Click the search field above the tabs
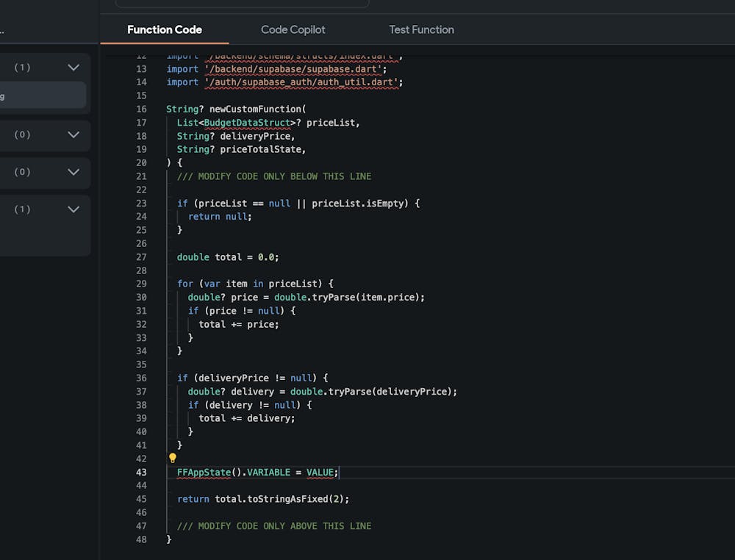This screenshot has height=560, width=735. [x=242, y=3]
